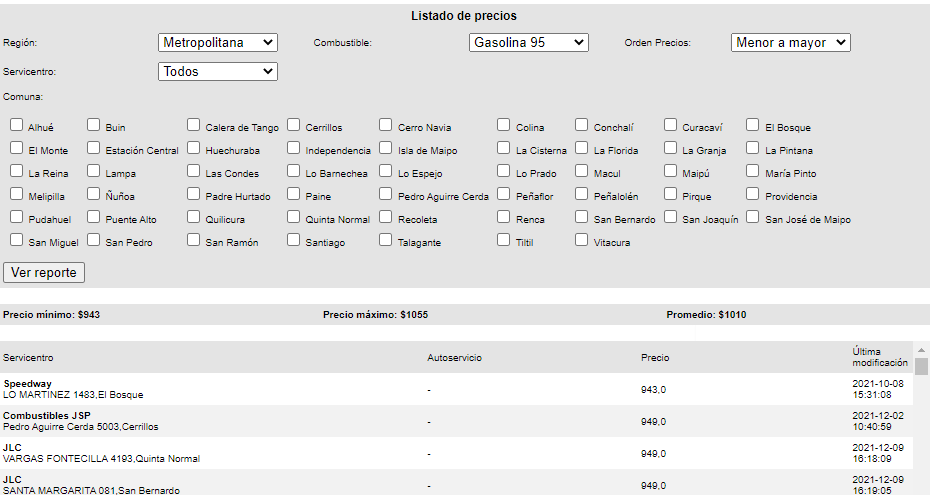Toggle the Maipú comuna checkbox

pos(670,172)
